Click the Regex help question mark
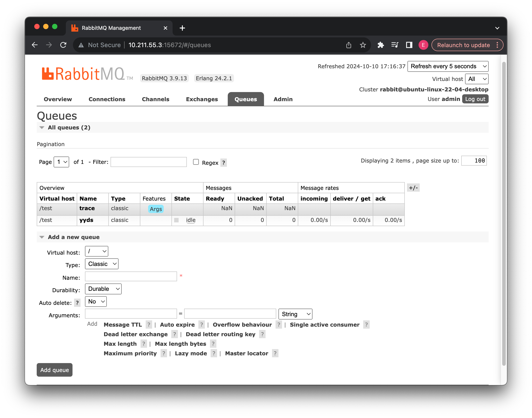 click(x=224, y=163)
